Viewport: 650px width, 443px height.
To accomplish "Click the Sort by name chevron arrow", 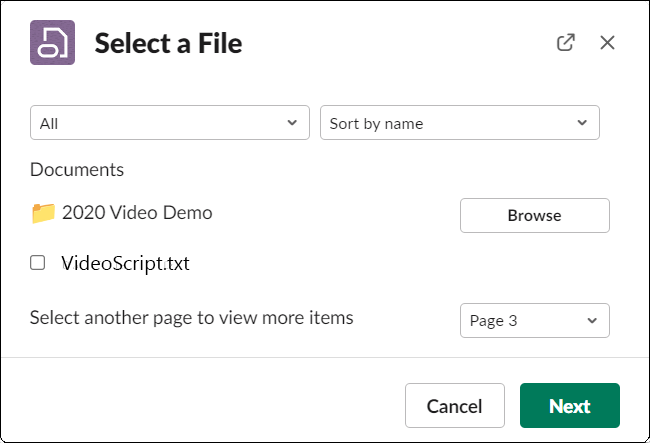I will (582, 123).
